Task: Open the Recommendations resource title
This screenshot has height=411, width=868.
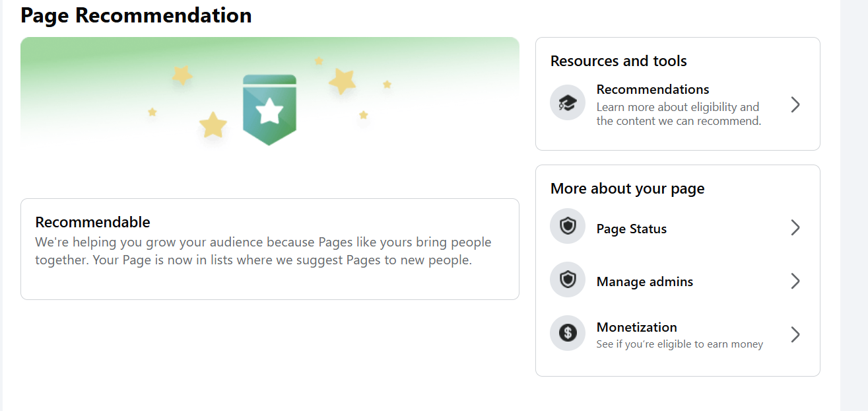Action: 652,90
